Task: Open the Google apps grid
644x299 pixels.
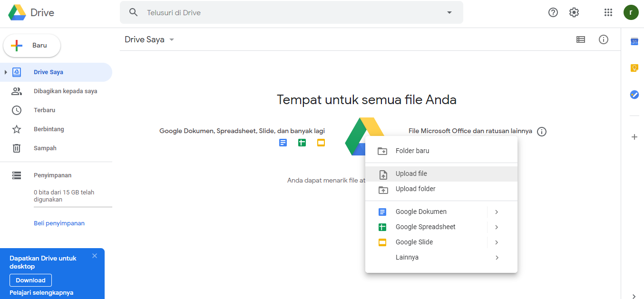Action: pos(608,12)
